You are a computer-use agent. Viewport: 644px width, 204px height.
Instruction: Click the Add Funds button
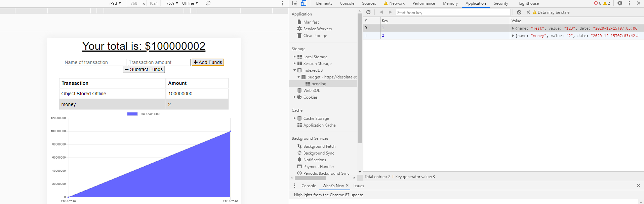[x=208, y=62]
